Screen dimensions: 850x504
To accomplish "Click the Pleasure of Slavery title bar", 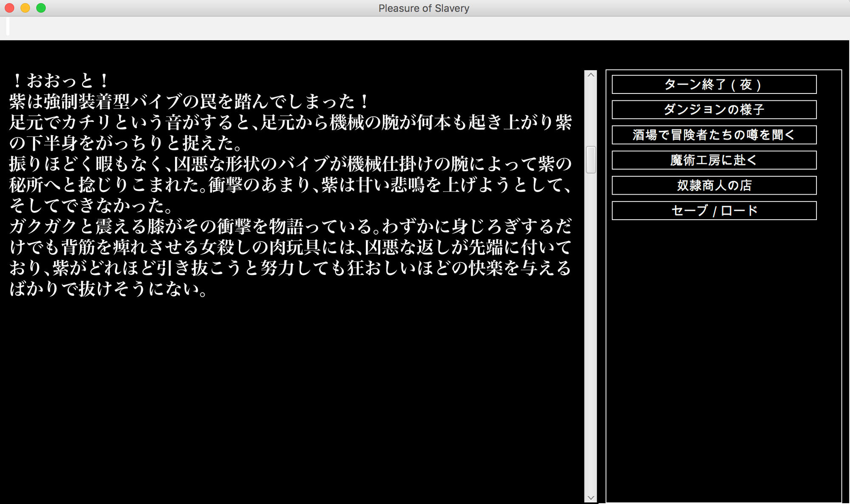I will click(x=423, y=8).
